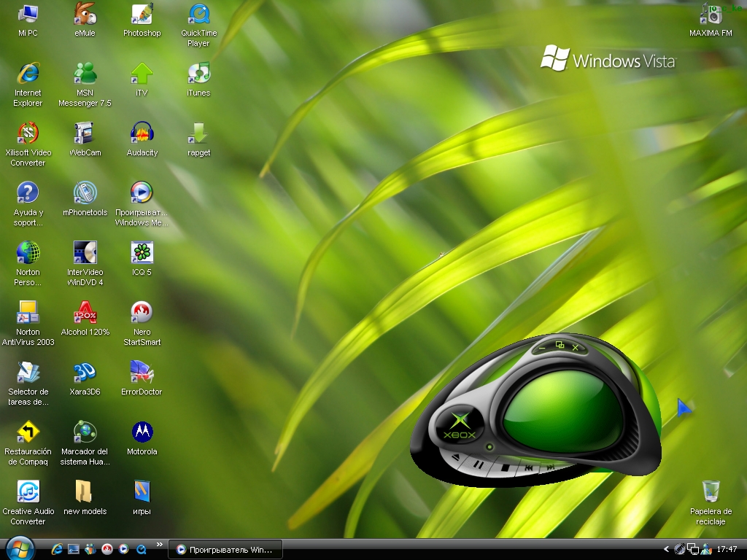Select the ErrorDoctor desktop icon
Image resolution: width=747 pixels, height=560 pixels.
tap(142, 373)
